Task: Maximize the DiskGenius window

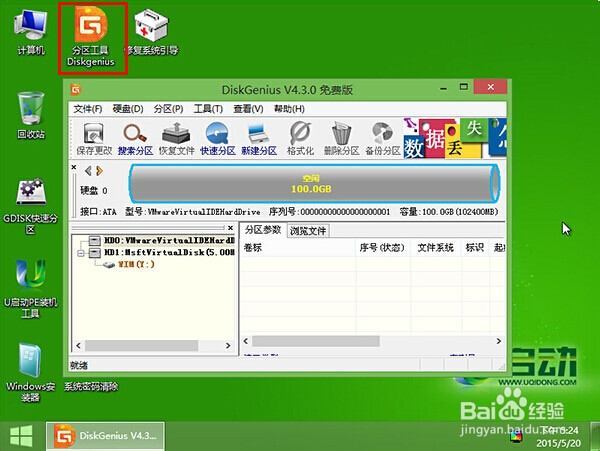Action: click(464, 87)
